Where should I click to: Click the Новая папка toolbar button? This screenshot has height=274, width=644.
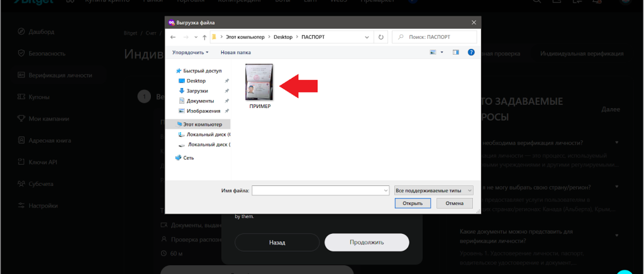pyautogui.click(x=236, y=53)
